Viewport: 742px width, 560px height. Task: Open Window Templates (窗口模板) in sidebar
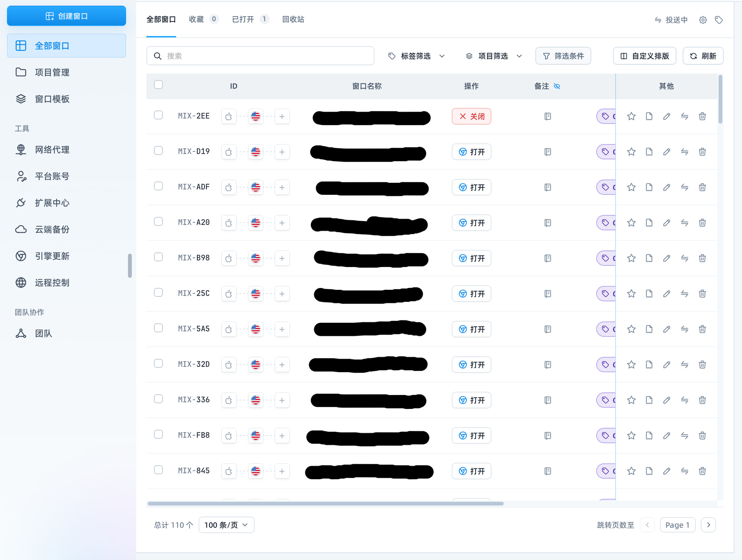coord(66,99)
